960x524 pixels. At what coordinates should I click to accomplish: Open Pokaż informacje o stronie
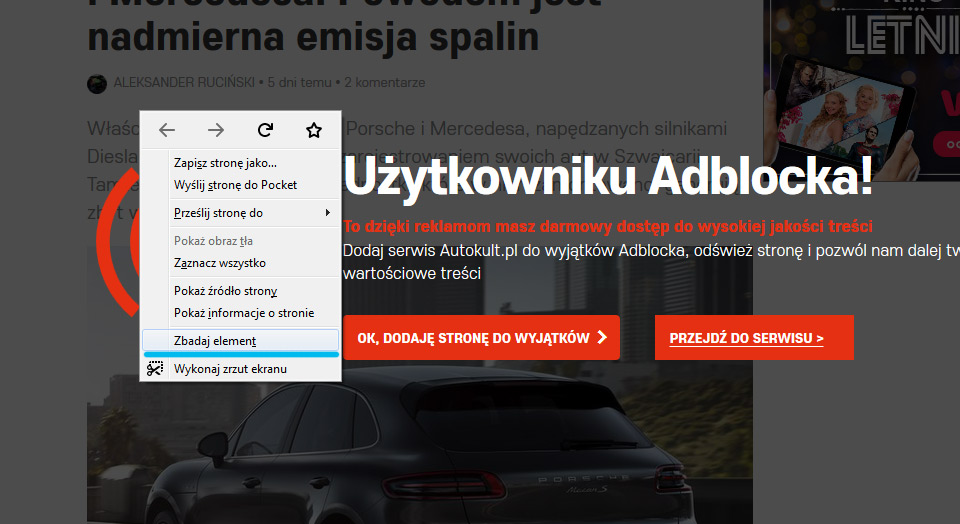(x=241, y=313)
